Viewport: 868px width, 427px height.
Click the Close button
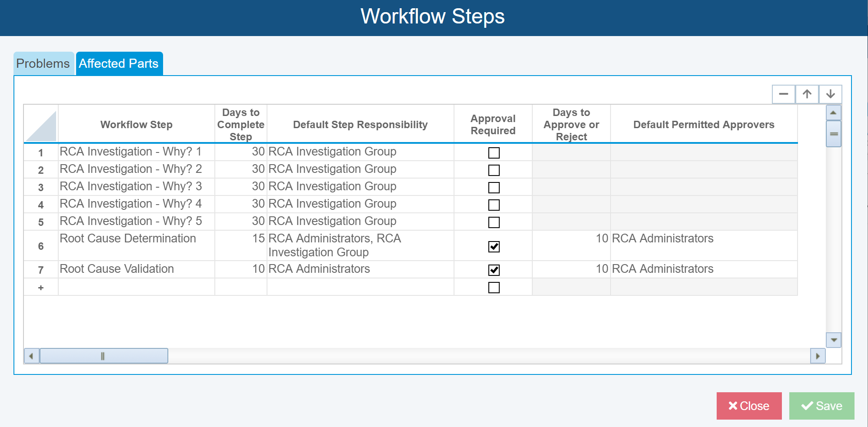pos(749,406)
